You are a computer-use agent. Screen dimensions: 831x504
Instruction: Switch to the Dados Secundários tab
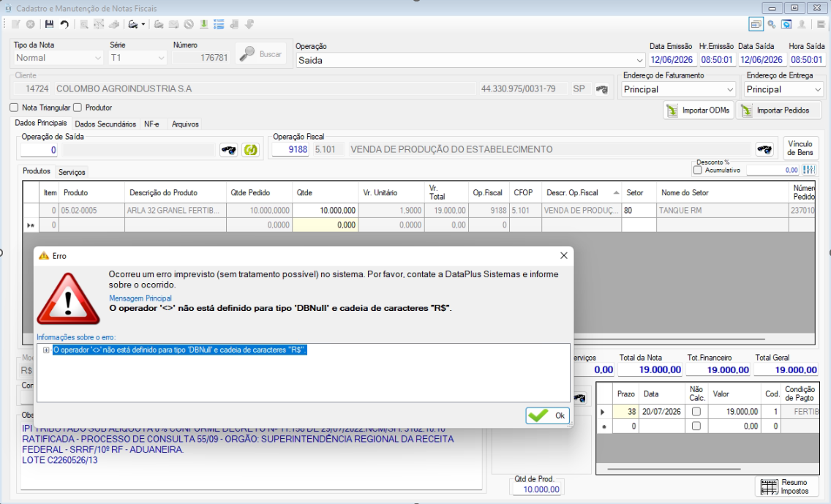click(x=105, y=124)
